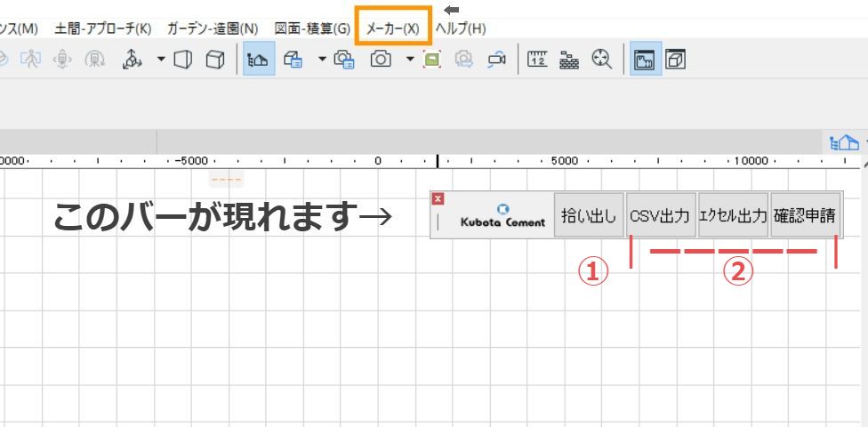Click the house icon above the ruler
The image size is (868, 427).
coord(844,143)
